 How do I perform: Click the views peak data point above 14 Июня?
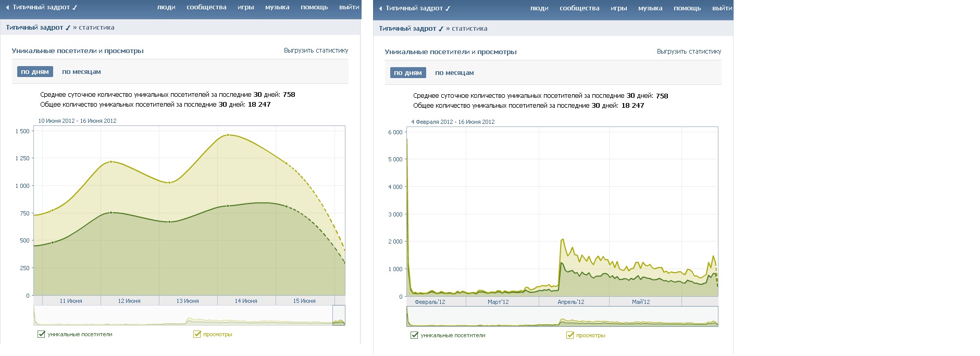[x=228, y=135]
